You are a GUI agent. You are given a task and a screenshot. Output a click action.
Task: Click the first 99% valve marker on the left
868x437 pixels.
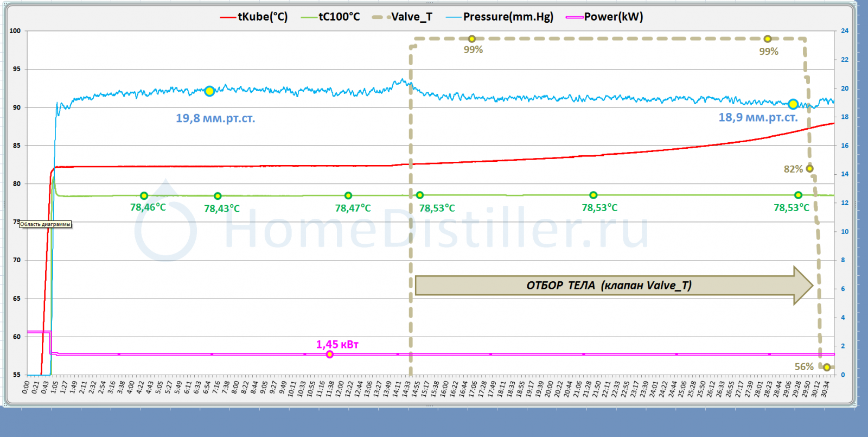tap(472, 39)
